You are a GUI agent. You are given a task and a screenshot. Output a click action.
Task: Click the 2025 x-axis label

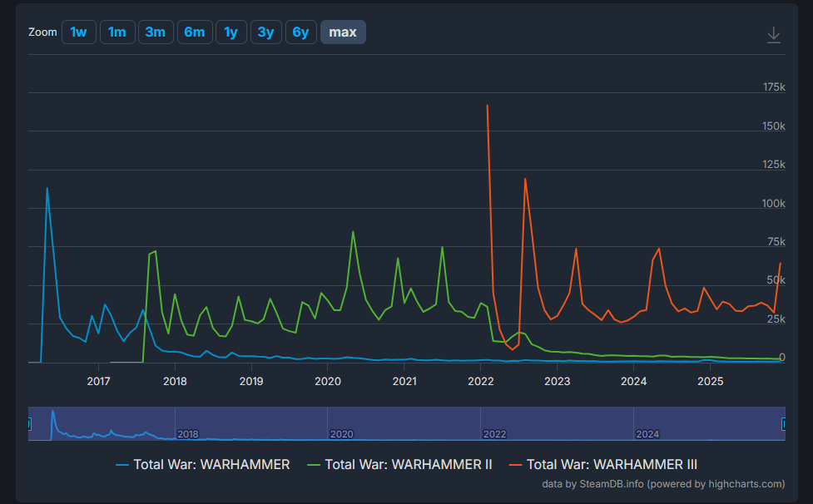(x=711, y=381)
